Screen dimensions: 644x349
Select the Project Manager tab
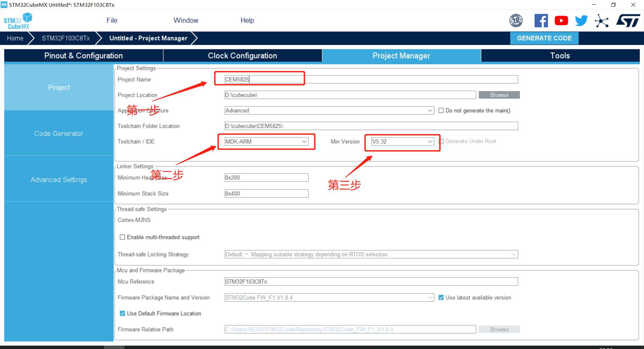(x=401, y=56)
